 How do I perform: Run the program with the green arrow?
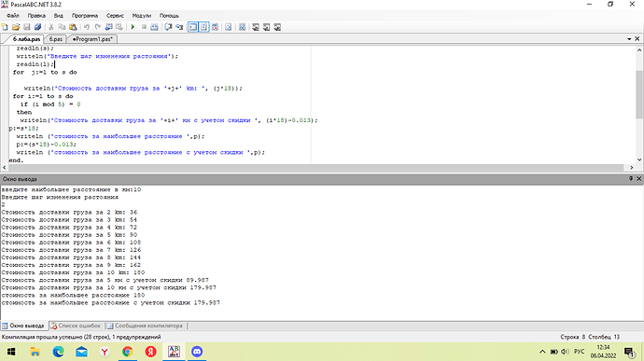[x=133, y=27]
